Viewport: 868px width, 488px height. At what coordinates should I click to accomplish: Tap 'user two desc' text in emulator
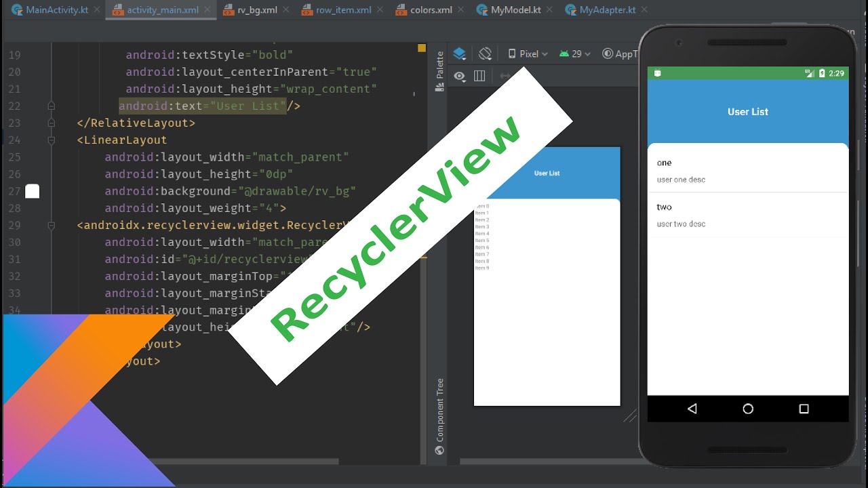681,224
